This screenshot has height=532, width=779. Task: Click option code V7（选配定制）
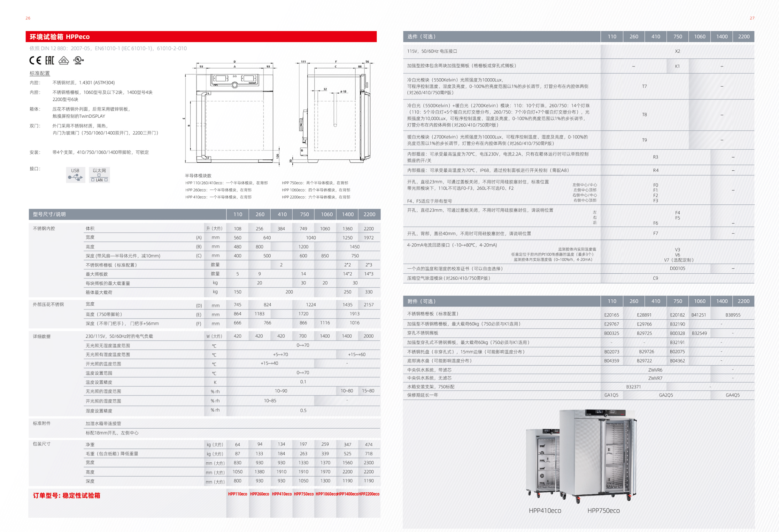point(679,260)
